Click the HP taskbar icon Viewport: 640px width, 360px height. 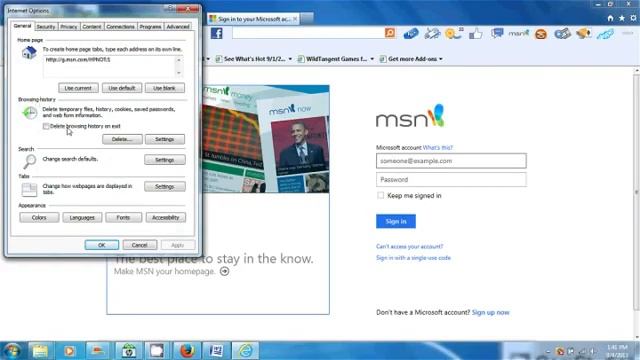tap(129, 351)
